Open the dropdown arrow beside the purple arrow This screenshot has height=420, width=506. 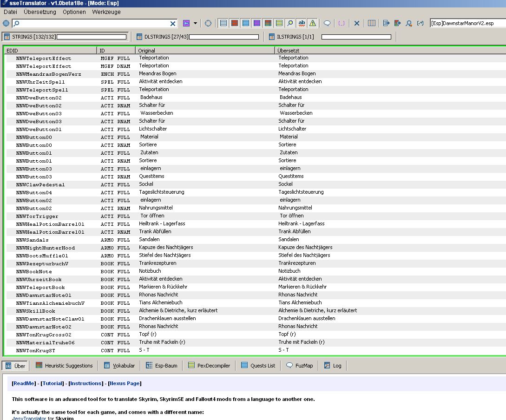point(195,23)
